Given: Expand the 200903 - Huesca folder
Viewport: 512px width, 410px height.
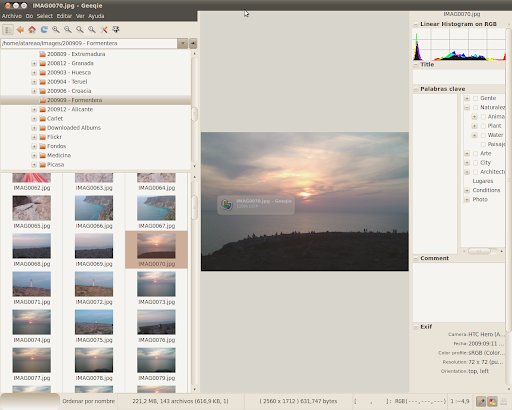Looking at the screenshot, I should pyautogui.click(x=34, y=73).
